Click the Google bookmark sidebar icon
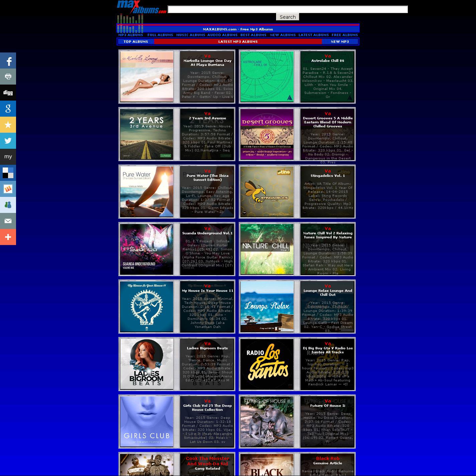 click(x=8, y=109)
